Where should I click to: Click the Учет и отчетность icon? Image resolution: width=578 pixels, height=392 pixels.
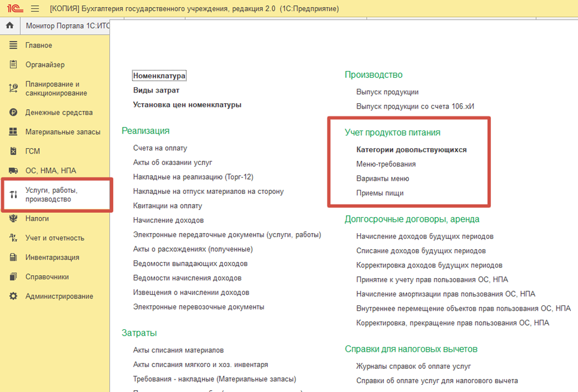tap(13, 238)
